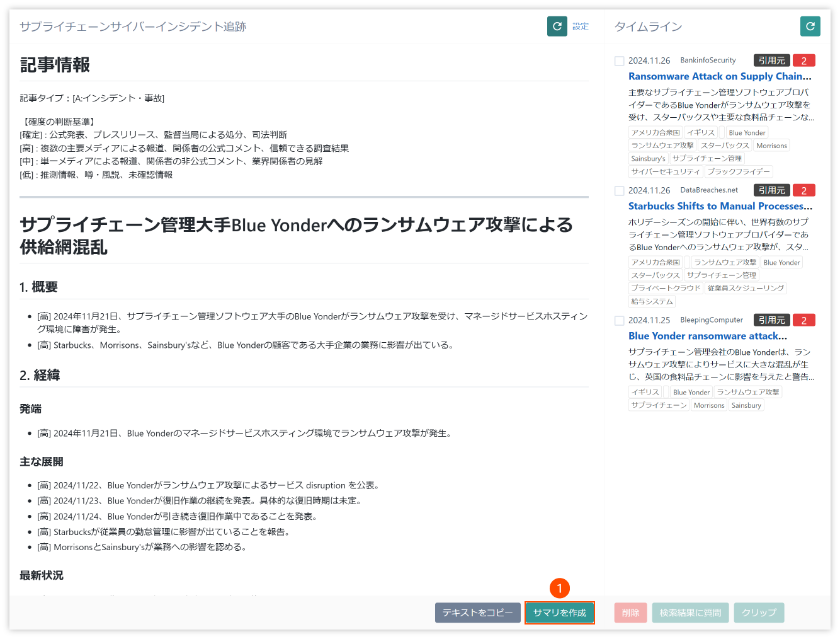This screenshot has width=840, height=639.
Task: Select the イギリス tag in first article
Action: (x=701, y=133)
